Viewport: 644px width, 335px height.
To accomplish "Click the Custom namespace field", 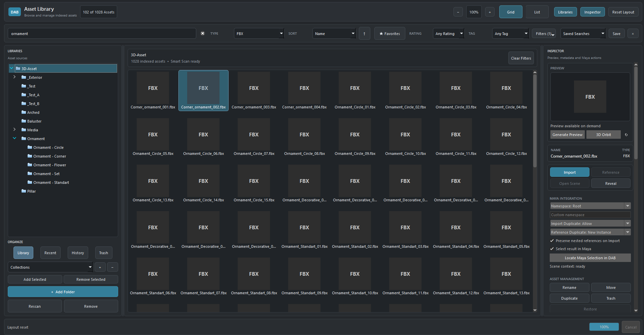I will [x=590, y=215].
